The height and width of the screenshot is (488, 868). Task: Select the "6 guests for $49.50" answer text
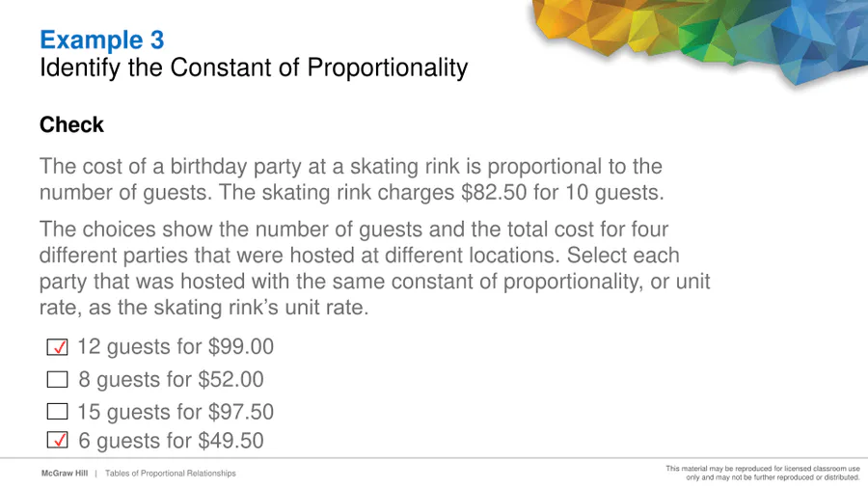(171, 441)
